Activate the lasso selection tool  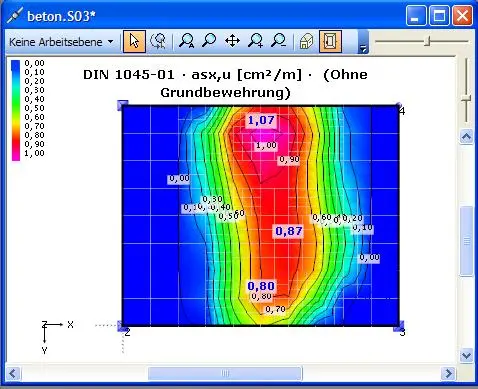(x=158, y=42)
